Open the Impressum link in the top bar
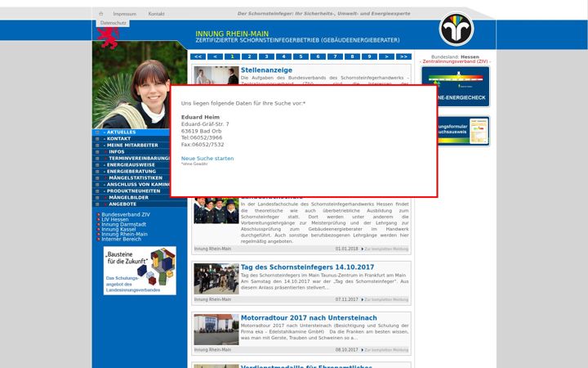 pyautogui.click(x=125, y=14)
